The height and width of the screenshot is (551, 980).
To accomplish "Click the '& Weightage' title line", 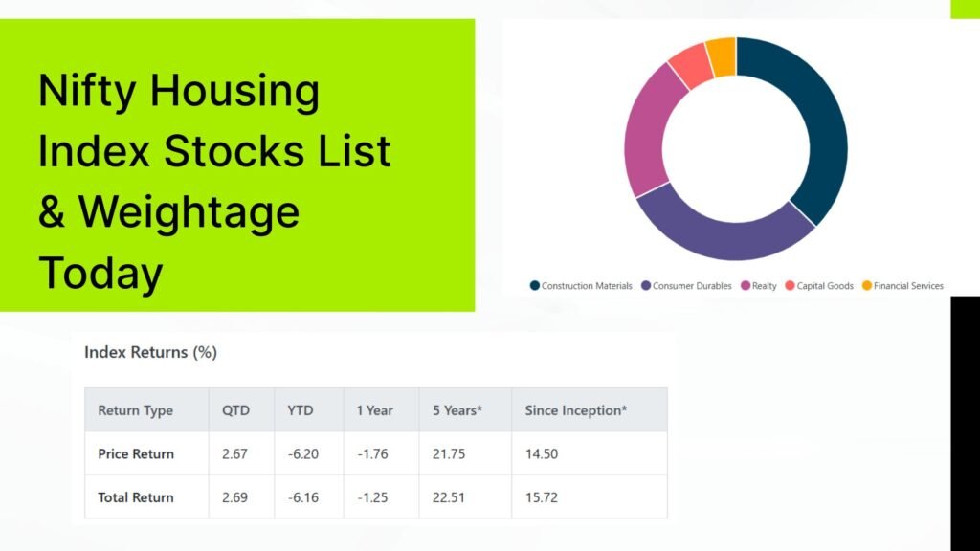I will point(168,212).
